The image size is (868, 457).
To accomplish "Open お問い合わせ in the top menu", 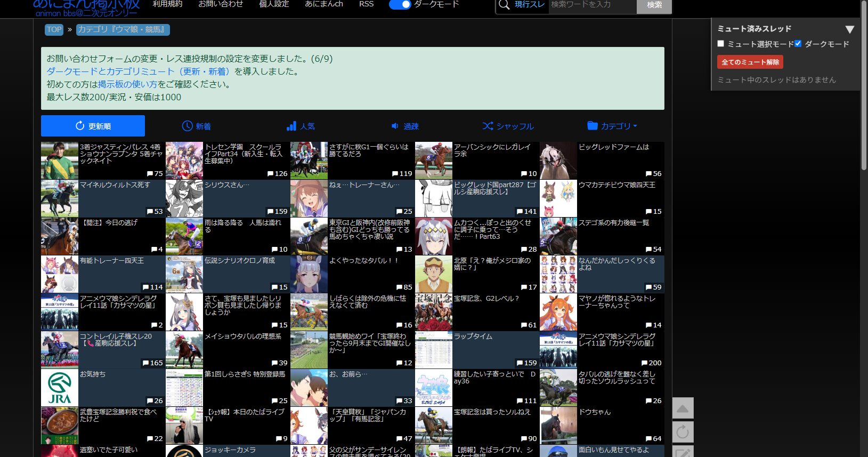I will tap(221, 4).
